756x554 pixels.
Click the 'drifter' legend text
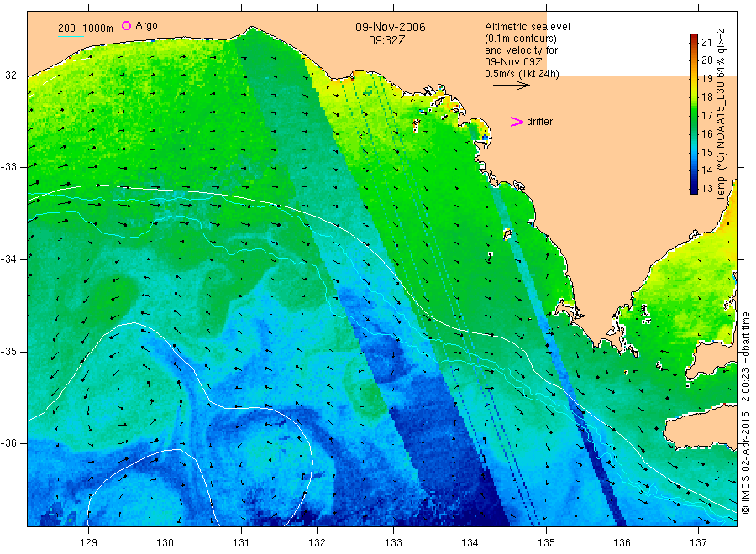pyautogui.click(x=539, y=122)
